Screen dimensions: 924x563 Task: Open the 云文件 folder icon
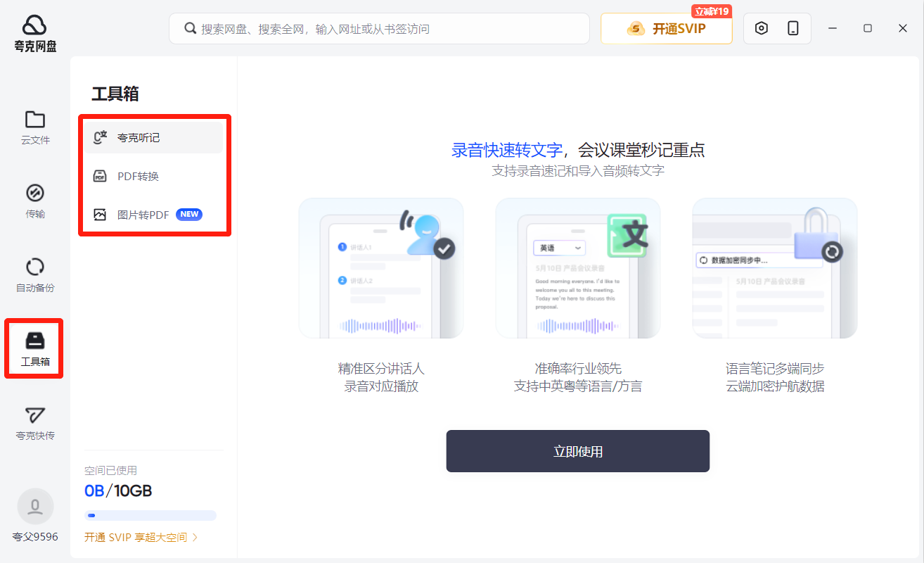click(35, 119)
